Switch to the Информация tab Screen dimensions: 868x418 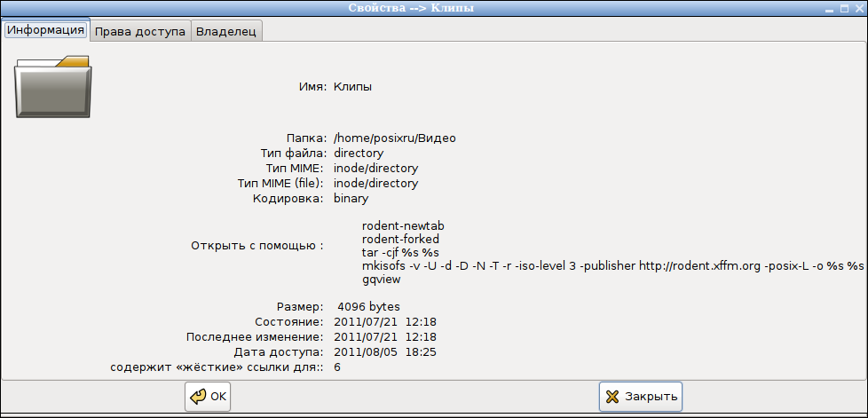46,30
